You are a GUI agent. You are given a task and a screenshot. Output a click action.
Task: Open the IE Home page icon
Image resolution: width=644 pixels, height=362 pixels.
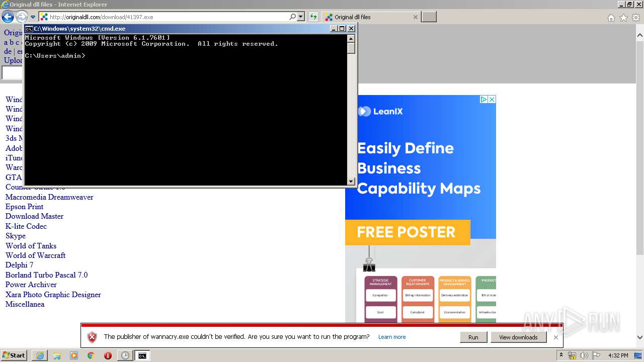611,18
